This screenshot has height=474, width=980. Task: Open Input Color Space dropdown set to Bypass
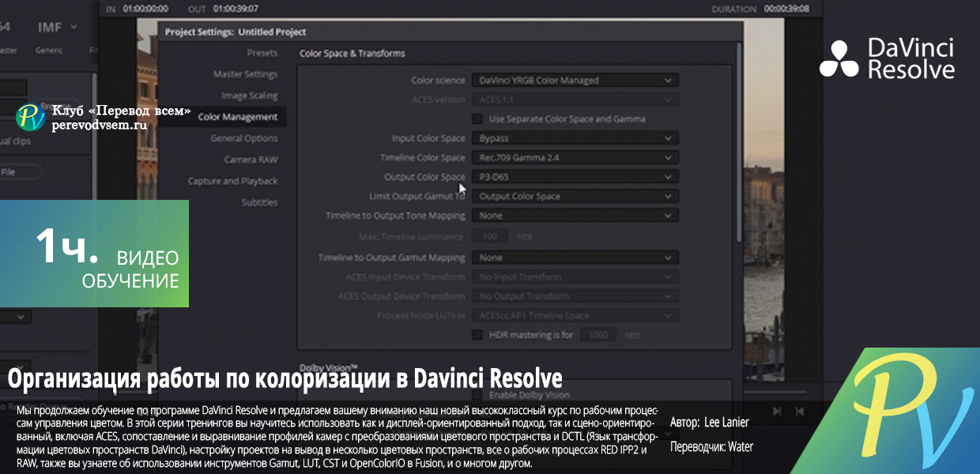tap(575, 138)
